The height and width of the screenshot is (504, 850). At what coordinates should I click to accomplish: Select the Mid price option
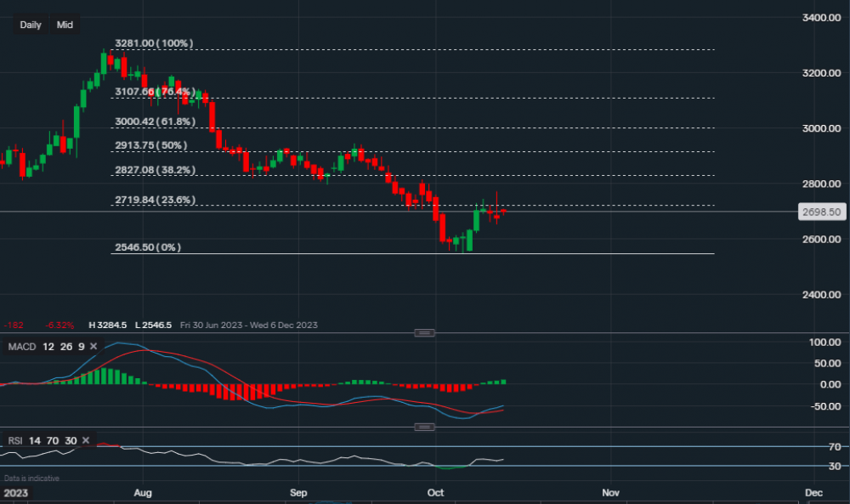click(64, 25)
